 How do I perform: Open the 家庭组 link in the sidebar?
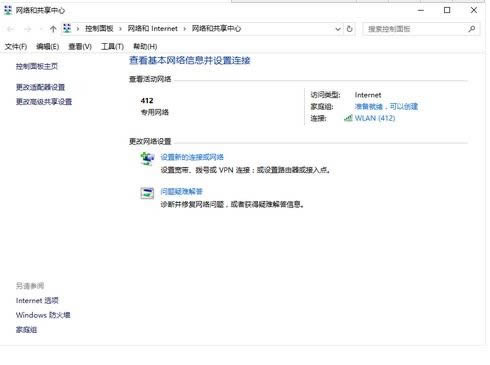click(26, 330)
